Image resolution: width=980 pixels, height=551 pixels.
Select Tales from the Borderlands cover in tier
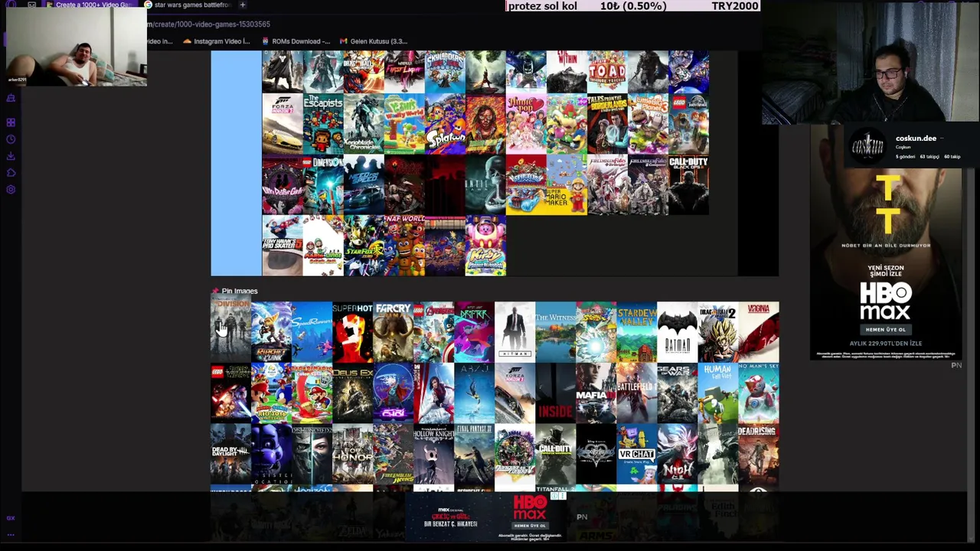(x=606, y=124)
